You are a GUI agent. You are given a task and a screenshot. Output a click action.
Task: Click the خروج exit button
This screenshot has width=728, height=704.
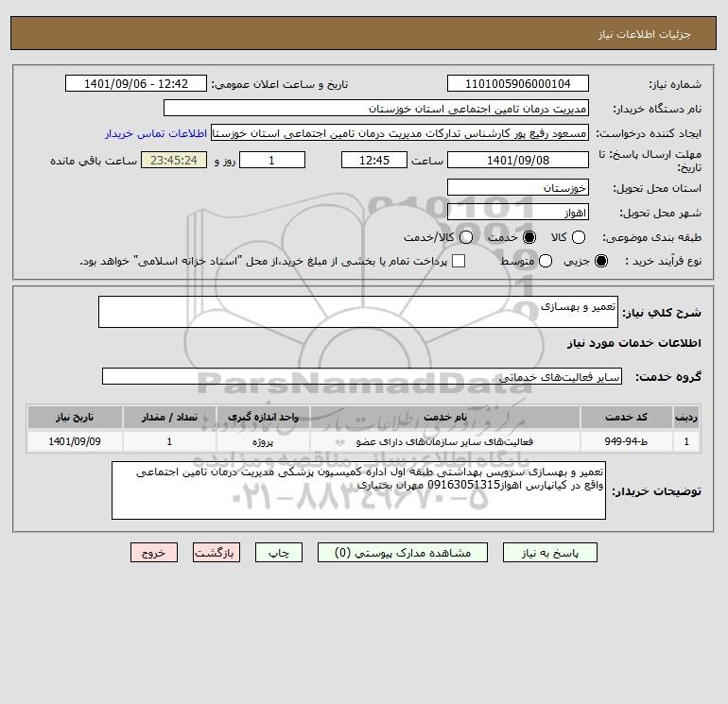[154, 553]
